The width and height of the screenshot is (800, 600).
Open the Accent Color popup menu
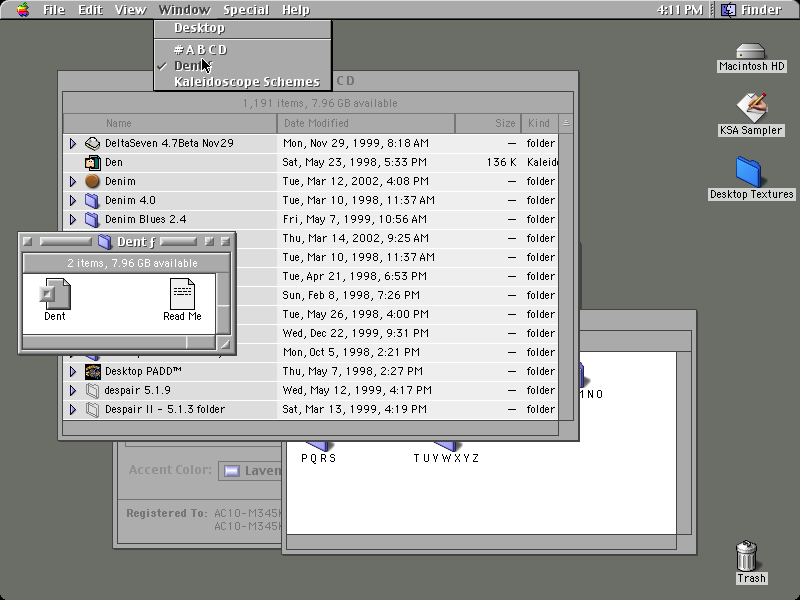point(250,470)
